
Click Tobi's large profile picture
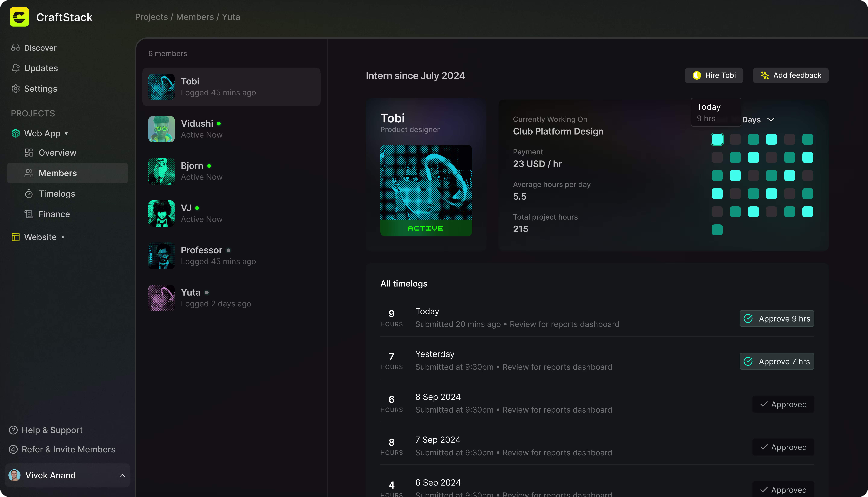click(x=426, y=182)
